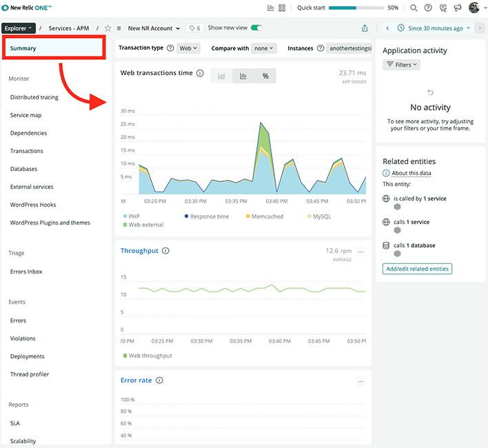
Task: Open the help question mark icon
Action: pos(428,8)
